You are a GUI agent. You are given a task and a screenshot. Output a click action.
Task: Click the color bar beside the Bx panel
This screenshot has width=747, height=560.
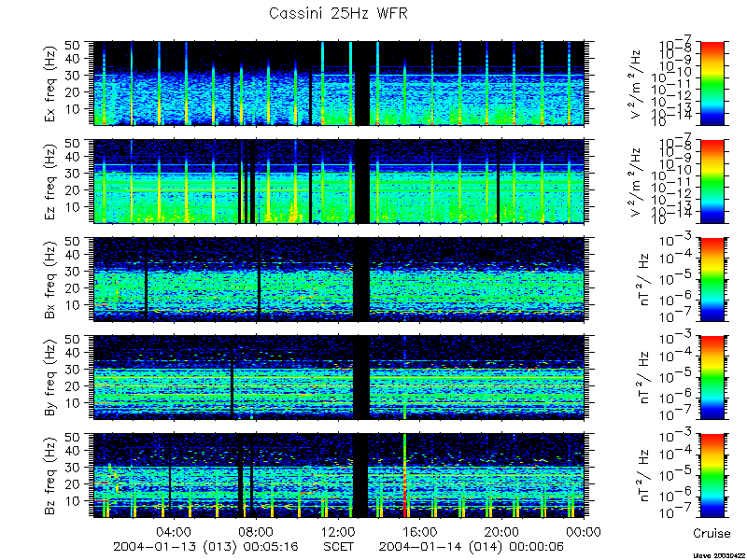(x=712, y=279)
